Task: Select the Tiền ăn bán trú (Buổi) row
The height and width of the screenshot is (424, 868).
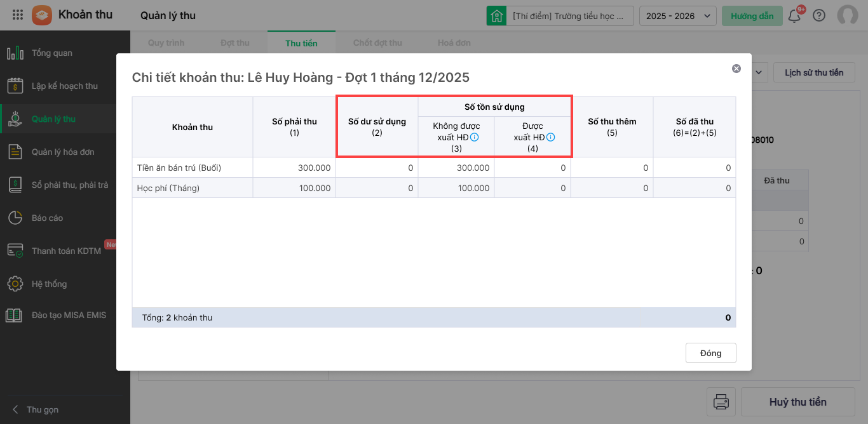Action: point(192,168)
